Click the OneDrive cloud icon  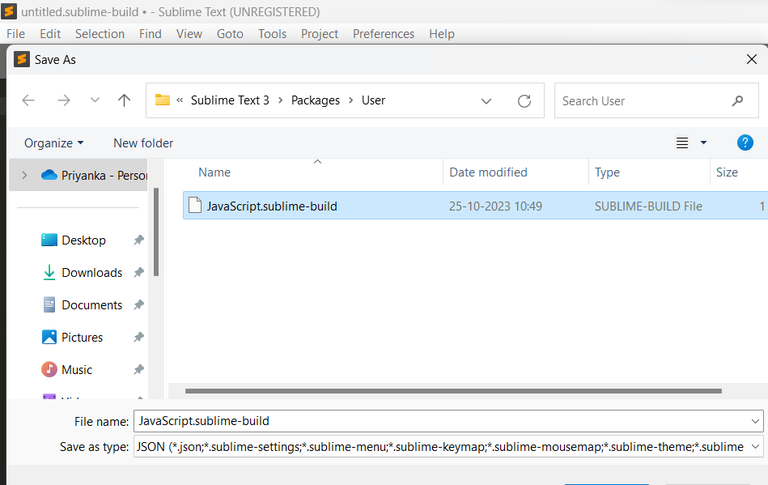click(49, 174)
